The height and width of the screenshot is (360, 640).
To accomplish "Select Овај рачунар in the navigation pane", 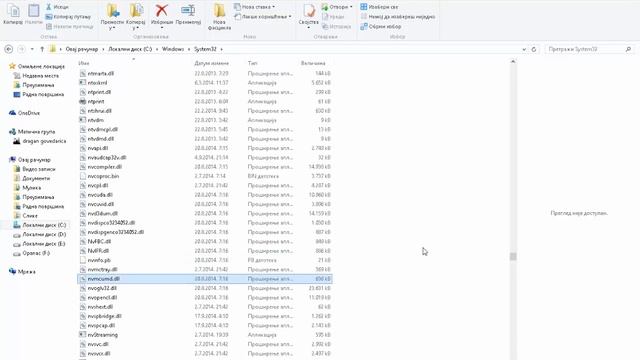I will [x=30, y=160].
